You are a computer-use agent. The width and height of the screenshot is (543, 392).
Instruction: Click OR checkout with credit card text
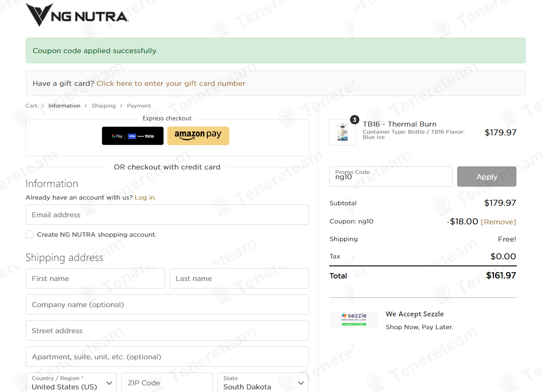[167, 167]
